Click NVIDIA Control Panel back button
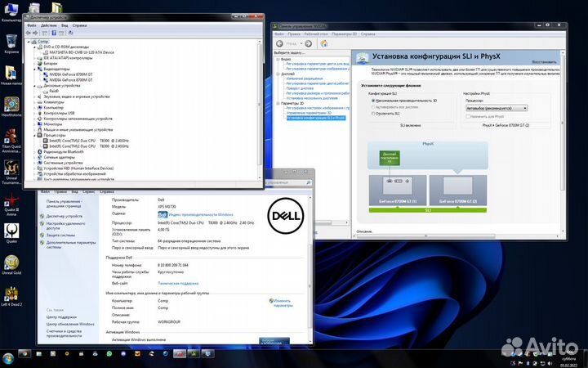This screenshot has width=588, height=368. 279,43
